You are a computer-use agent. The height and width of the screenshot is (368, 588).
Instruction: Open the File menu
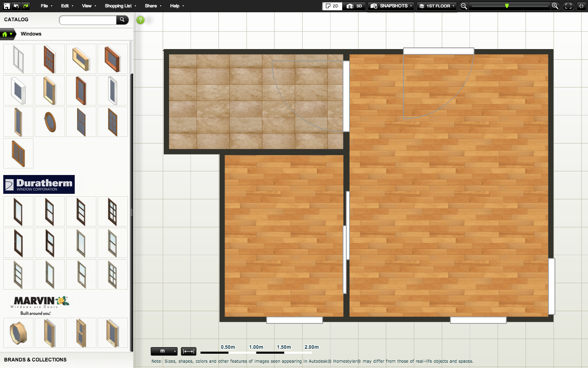pos(46,6)
